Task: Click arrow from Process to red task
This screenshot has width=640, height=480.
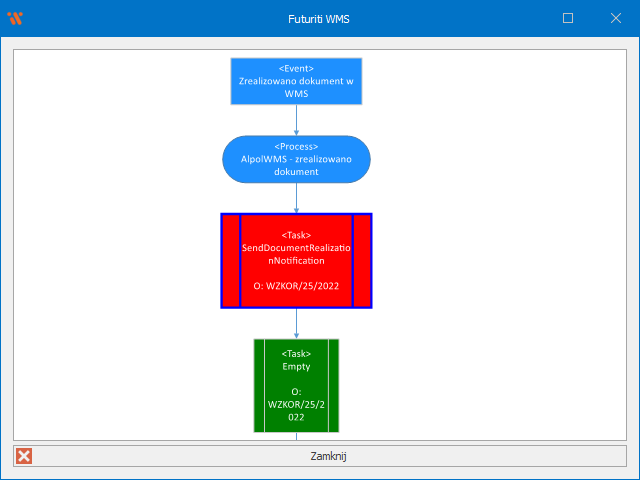Action: pos(297,198)
